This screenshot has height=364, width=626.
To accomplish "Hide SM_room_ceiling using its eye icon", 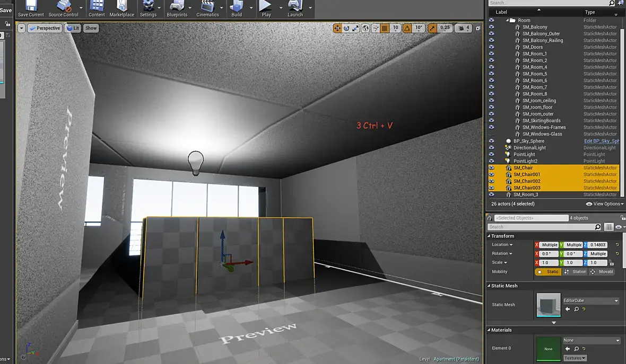I will 491,101.
